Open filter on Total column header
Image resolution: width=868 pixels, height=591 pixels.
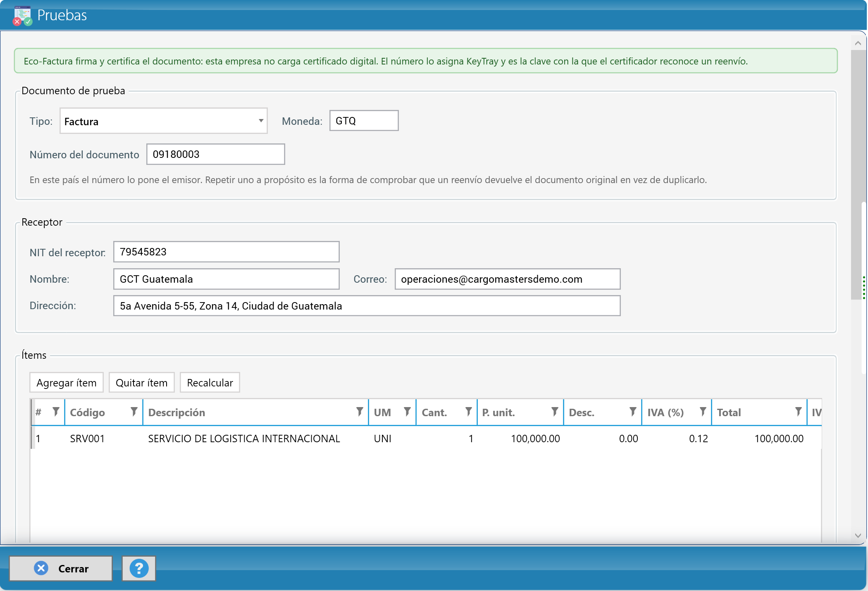pyautogui.click(x=798, y=412)
